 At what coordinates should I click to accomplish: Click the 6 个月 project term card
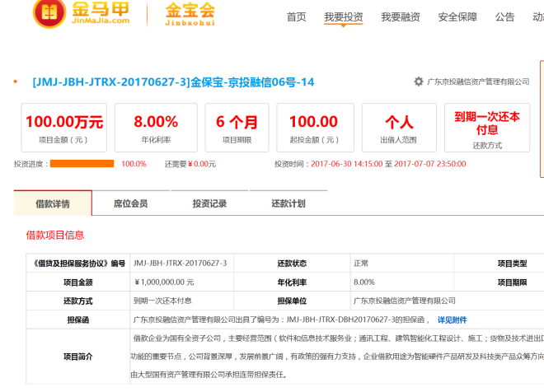[x=237, y=128]
